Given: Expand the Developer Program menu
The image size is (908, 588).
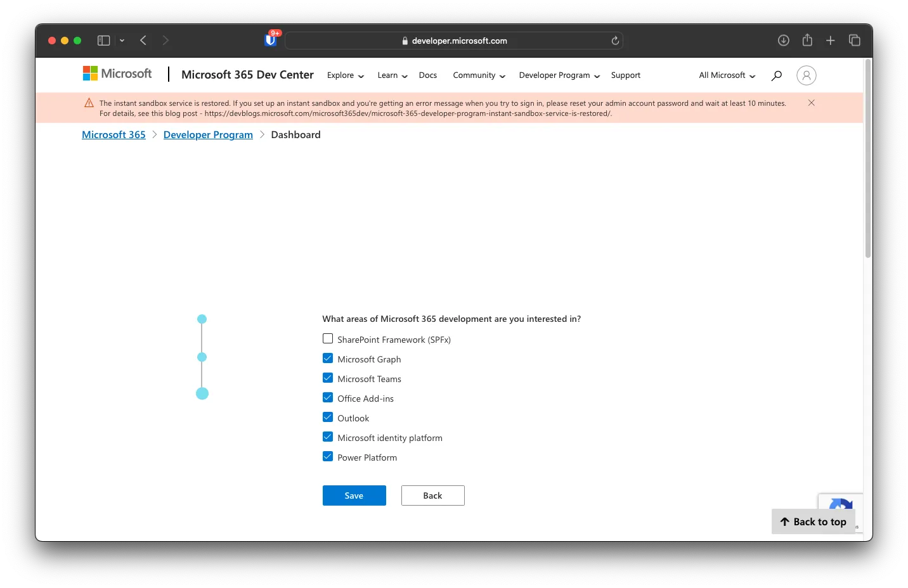Looking at the screenshot, I should click(x=559, y=75).
